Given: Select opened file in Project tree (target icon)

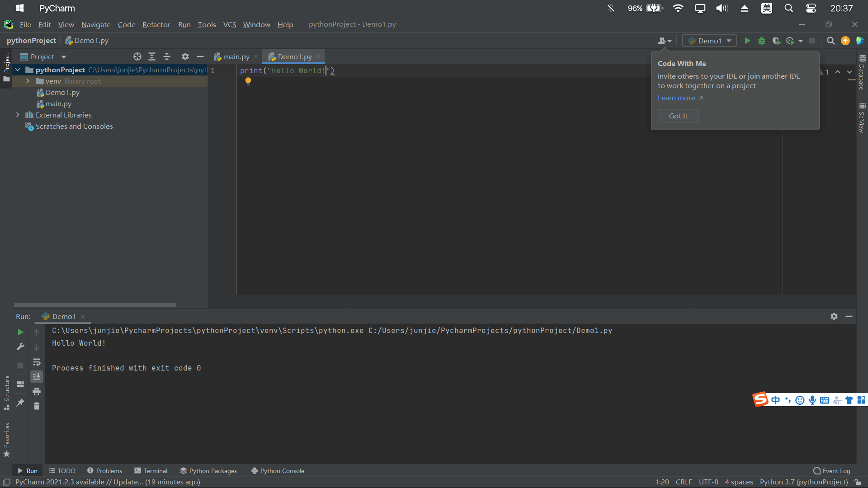Looking at the screenshot, I should (137, 56).
